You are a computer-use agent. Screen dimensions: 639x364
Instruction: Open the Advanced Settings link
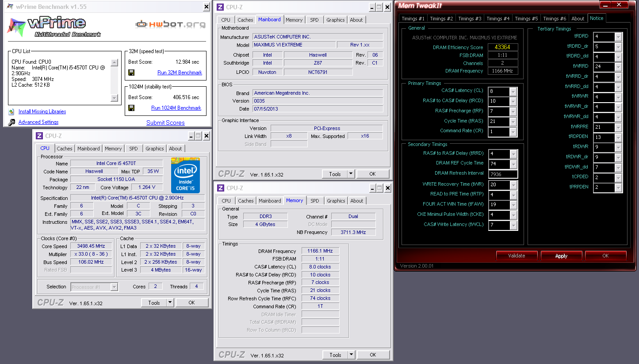coord(38,123)
